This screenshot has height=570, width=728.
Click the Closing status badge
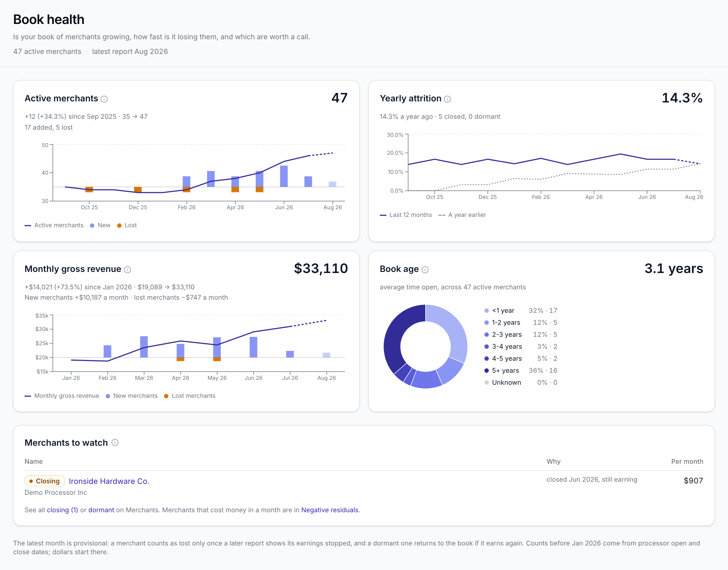[x=44, y=481]
